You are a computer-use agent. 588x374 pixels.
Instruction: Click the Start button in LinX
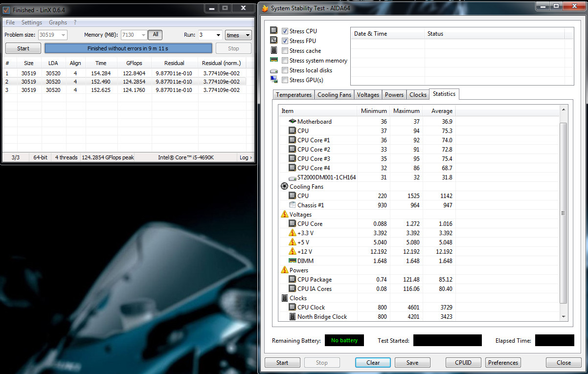(x=23, y=48)
